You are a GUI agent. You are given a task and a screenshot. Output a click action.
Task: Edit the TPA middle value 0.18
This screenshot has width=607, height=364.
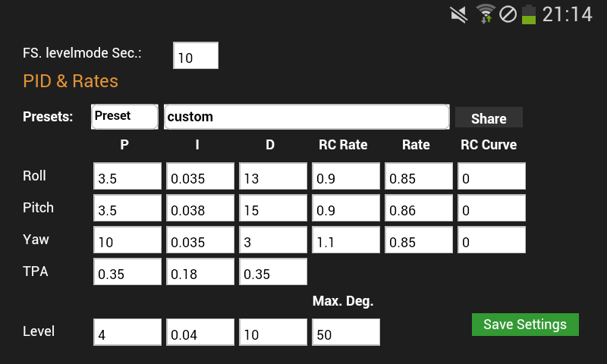tap(200, 272)
